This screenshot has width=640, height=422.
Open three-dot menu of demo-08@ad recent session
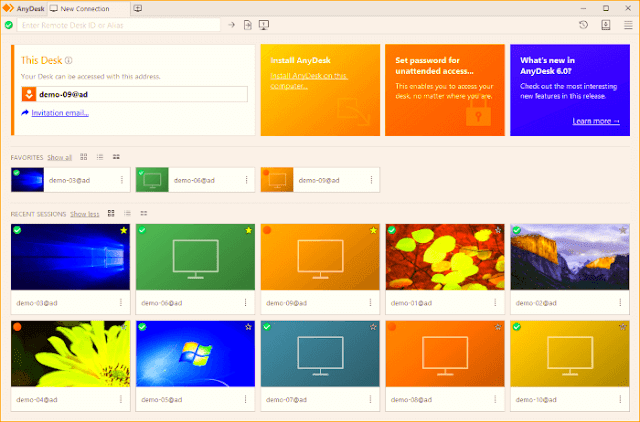click(495, 399)
